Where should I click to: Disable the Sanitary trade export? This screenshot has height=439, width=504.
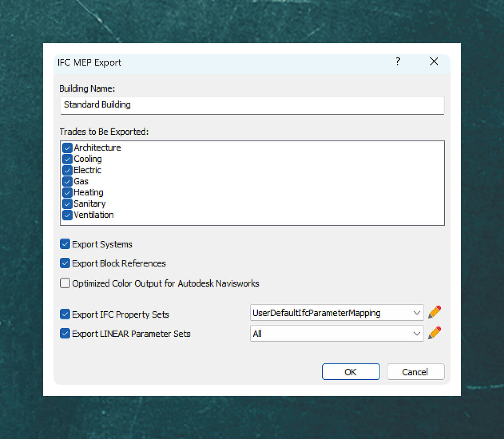point(67,204)
